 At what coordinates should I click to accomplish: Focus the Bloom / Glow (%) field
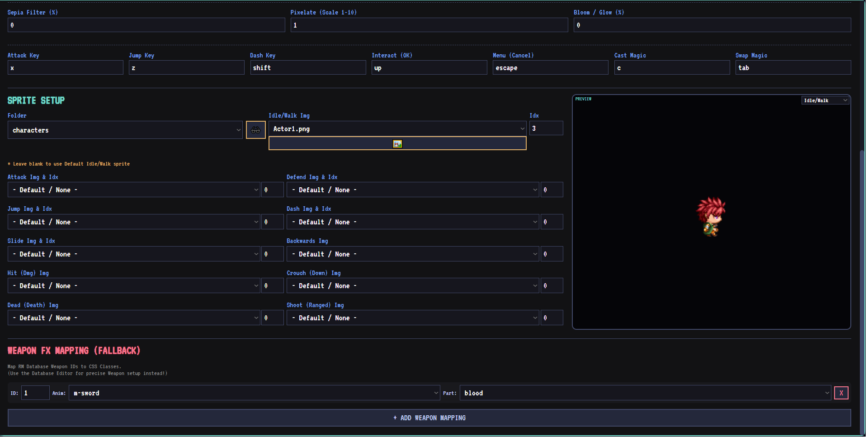[x=712, y=25]
